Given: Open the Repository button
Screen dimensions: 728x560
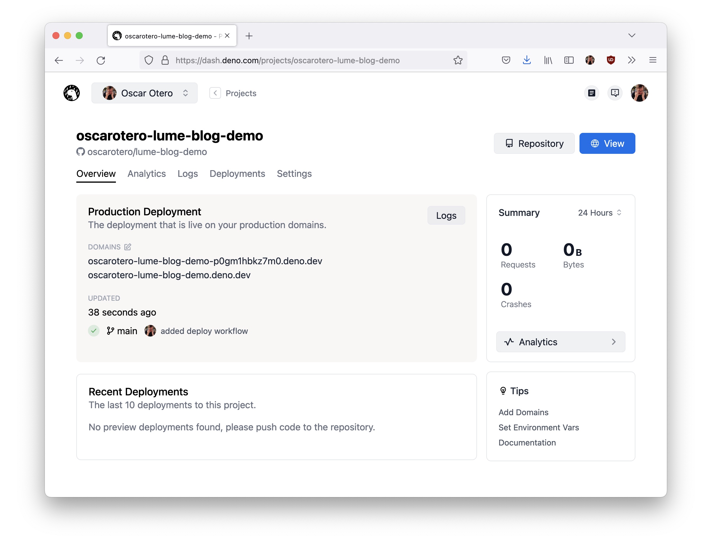Looking at the screenshot, I should 534,143.
